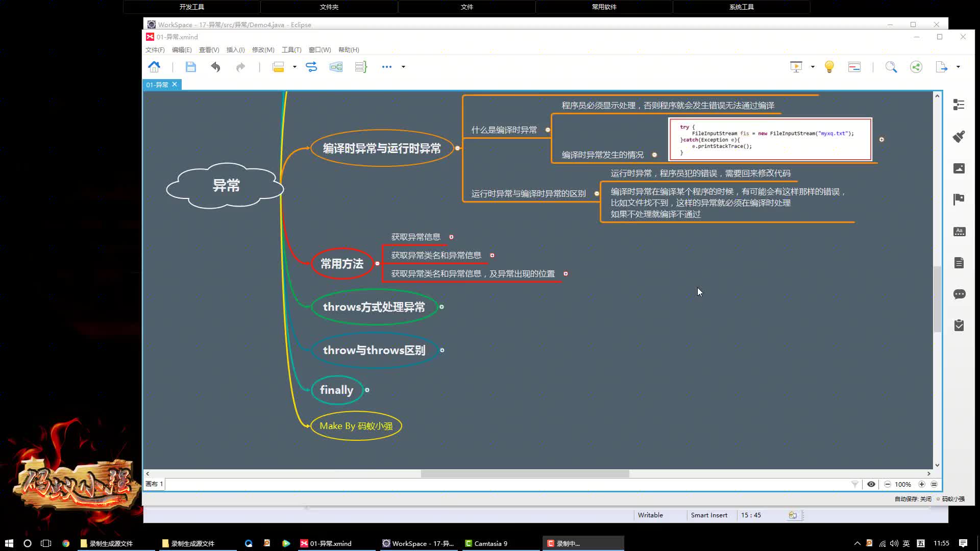Click the Export/Share icon in toolbar
The width and height of the screenshot is (980, 551).
942,67
